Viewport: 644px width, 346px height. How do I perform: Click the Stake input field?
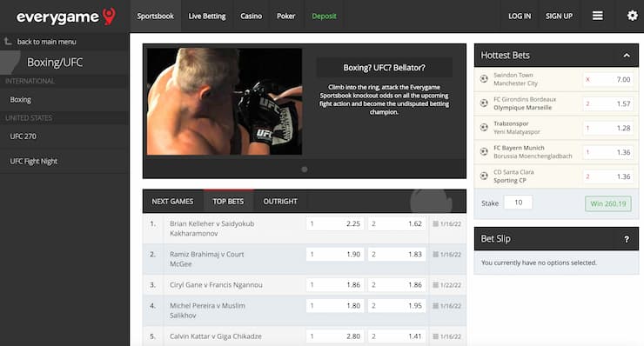point(518,203)
